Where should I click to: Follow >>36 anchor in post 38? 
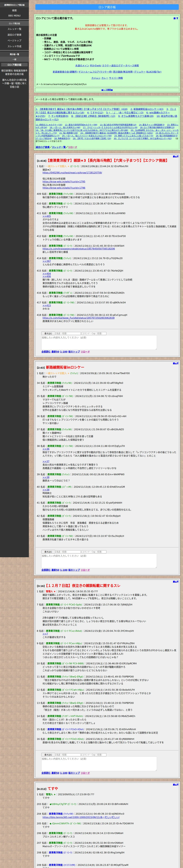(x=46, y=449)
